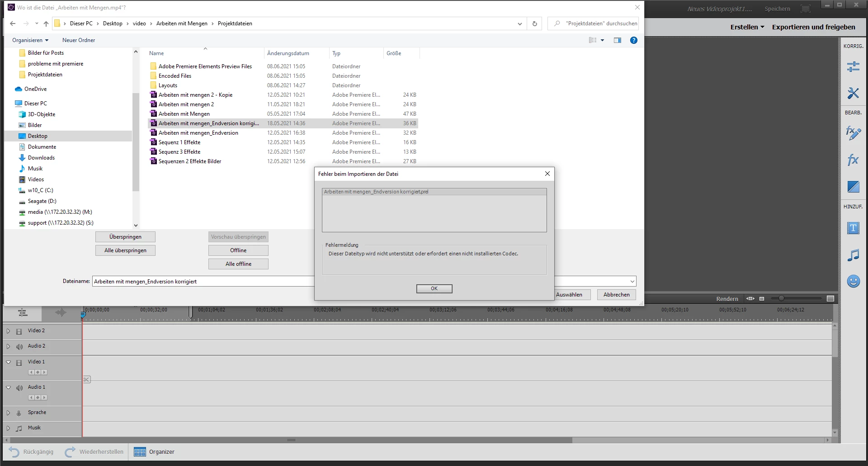
Task: Toggle the Musik track note icon
Action: pyautogui.click(x=19, y=428)
